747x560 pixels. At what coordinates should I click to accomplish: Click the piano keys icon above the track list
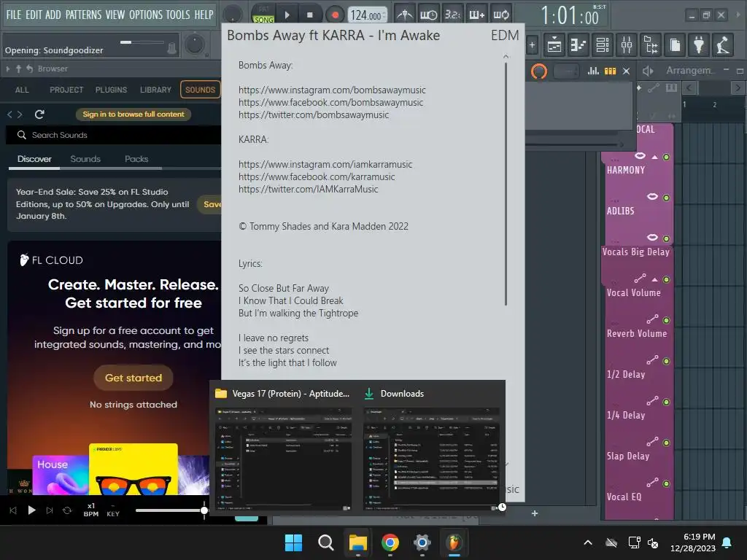pos(671,87)
